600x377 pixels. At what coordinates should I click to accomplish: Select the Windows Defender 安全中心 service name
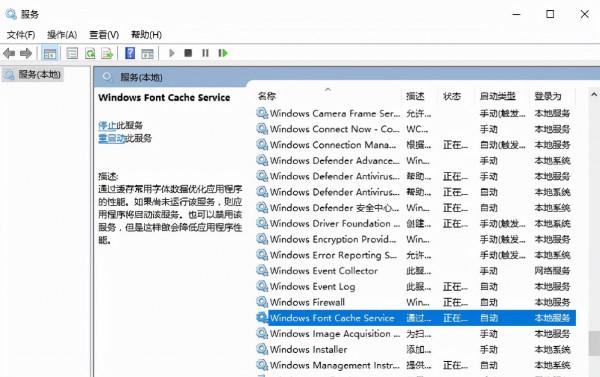[x=335, y=208]
